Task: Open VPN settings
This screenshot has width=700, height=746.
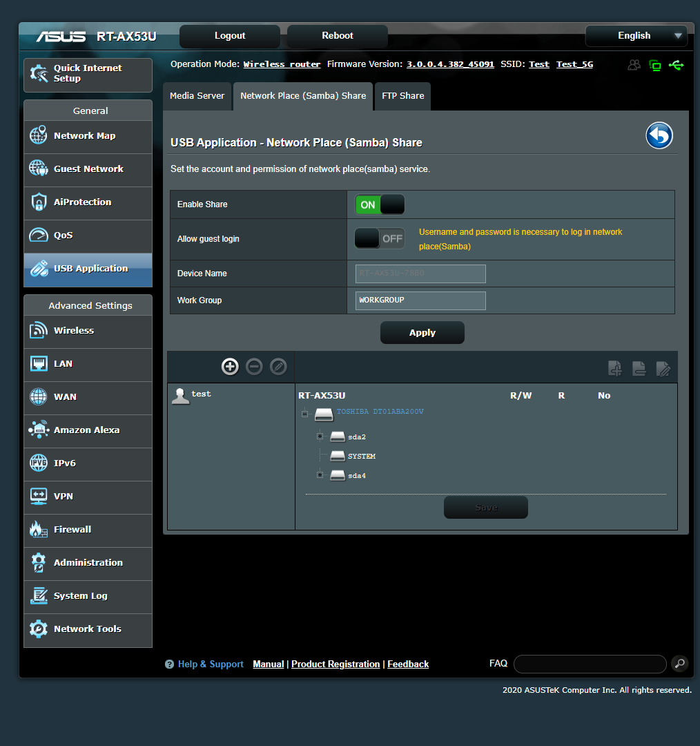Action: point(88,497)
